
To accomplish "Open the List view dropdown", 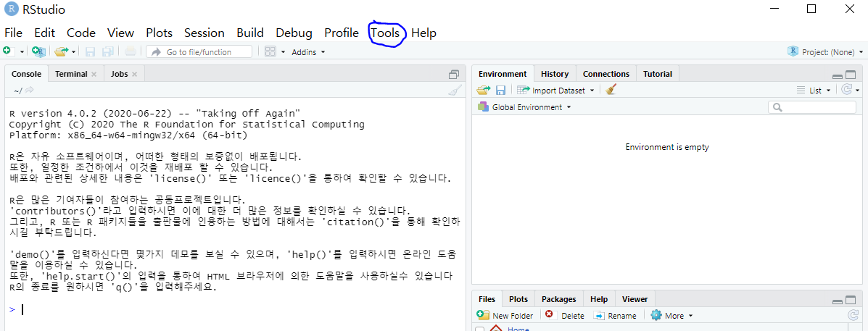I will point(814,90).
